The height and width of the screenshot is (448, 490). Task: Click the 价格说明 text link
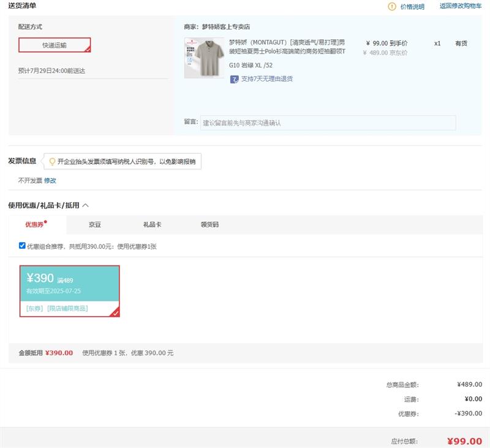[412, 7]
